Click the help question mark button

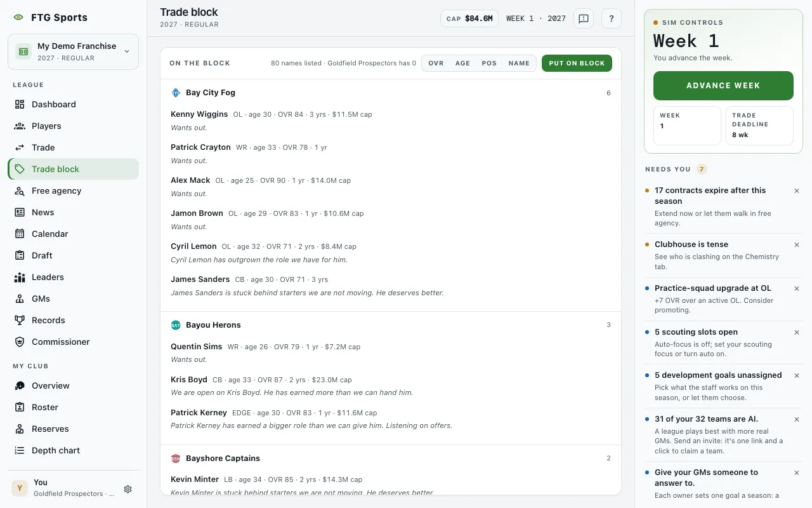612,18
